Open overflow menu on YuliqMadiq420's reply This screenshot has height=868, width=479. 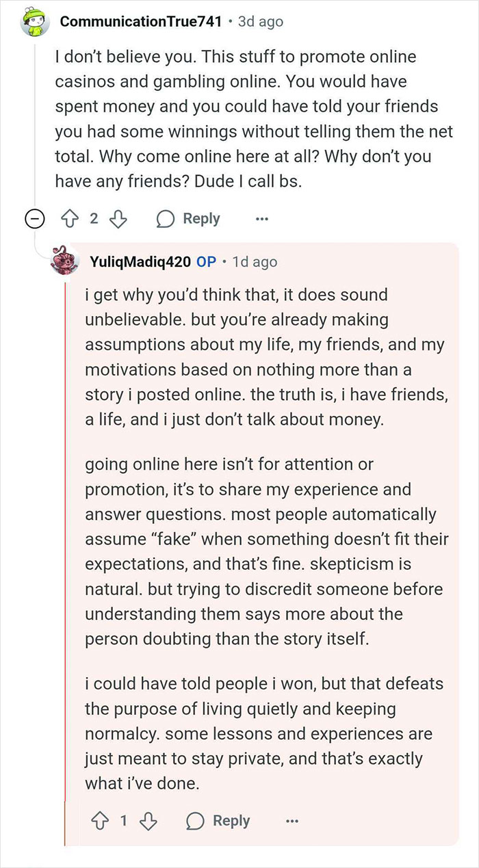pyautogui.click(x=292, y=820)
